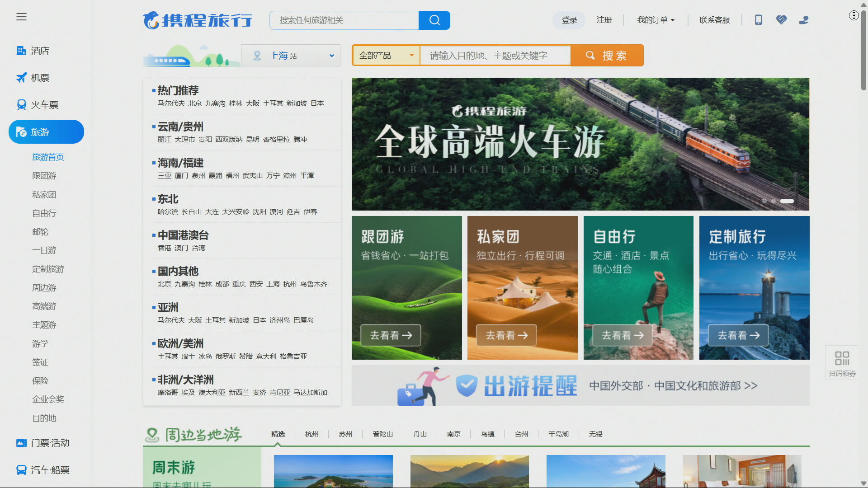
Task: Click the blue magnifier search button
Action: pyautogui.click(x=434, y=20)
